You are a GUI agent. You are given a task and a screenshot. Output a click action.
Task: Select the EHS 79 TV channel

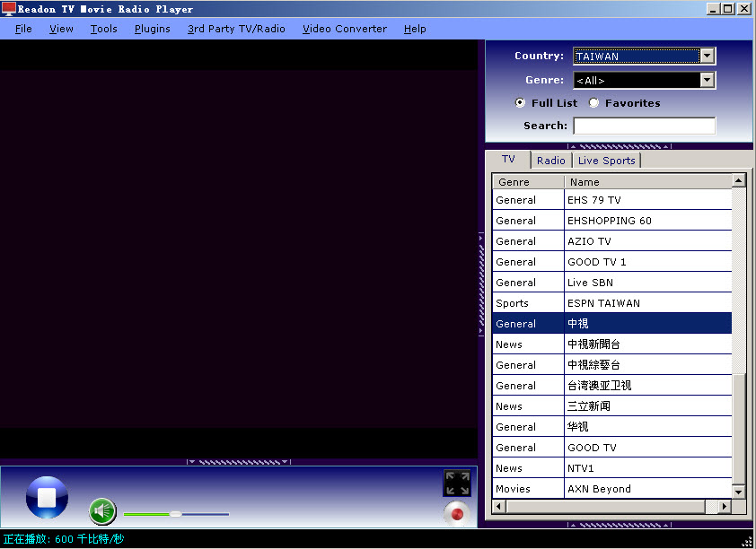pyautogui.click(x=611, y=200)
